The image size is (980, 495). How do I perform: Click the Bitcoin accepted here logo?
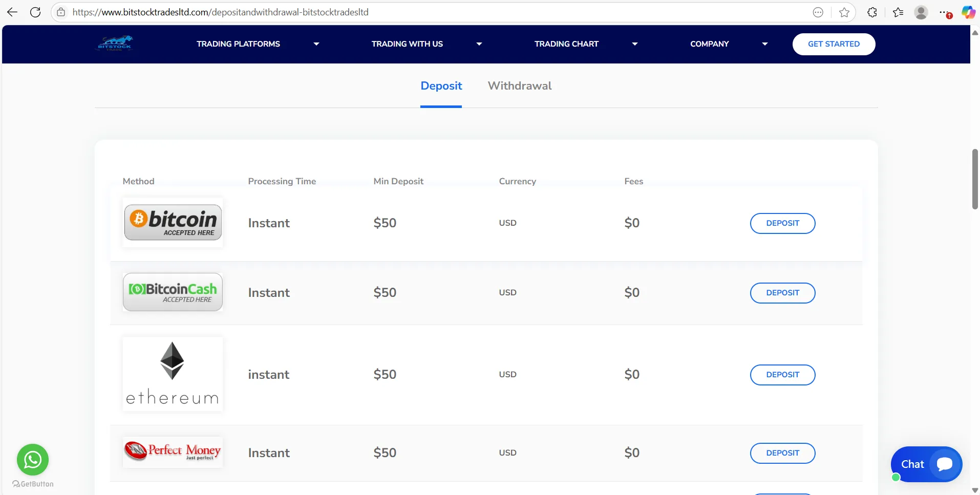tap(173, 223)
